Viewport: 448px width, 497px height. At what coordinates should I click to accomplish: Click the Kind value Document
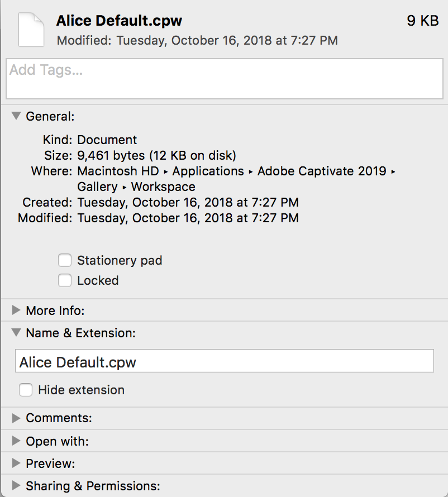(x=107, y=140)
